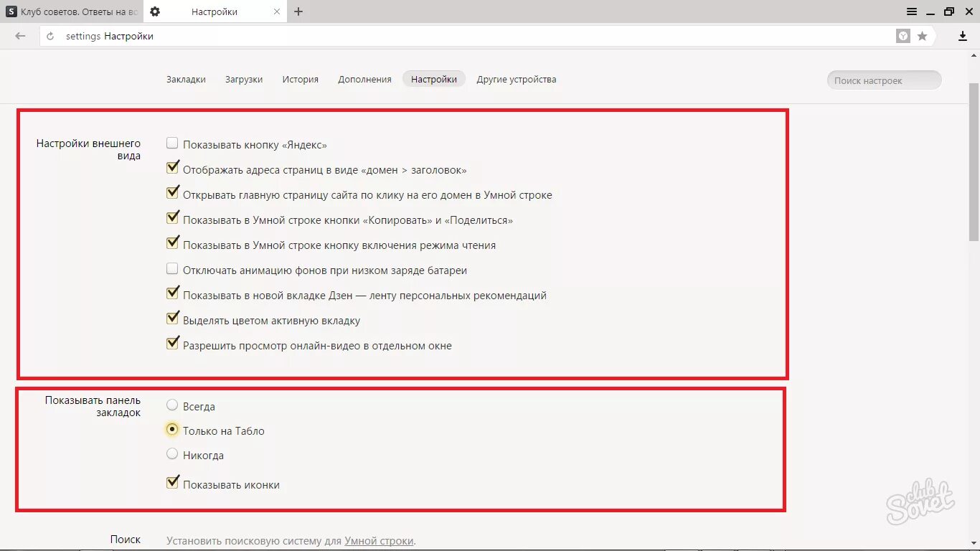Open the Загрузки section
This screenshot has height=551, width=980.
pyautogui.click(x=244, y=80)
